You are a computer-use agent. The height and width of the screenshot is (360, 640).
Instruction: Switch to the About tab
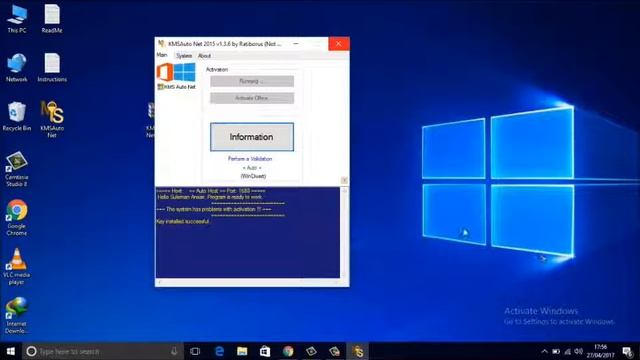pyautogui.click(x=204, y=56)
